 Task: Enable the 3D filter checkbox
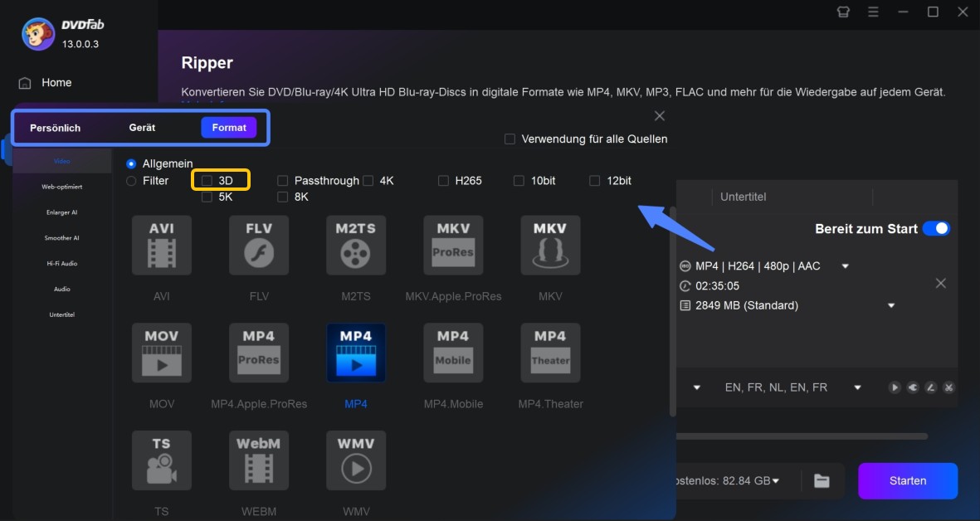(207, 181)
